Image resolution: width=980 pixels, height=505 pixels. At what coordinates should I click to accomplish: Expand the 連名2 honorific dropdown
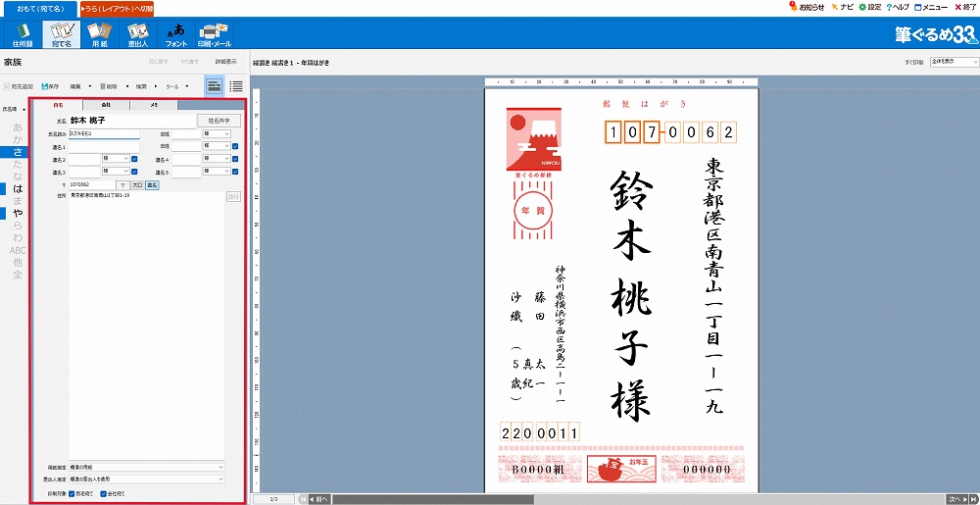coord(116,159)
